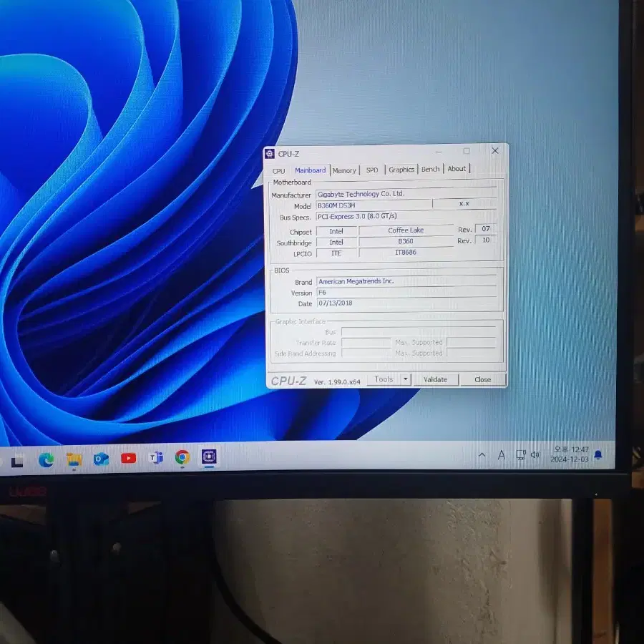Open the clock showing 2024-12-03
644x644 pixels.
click(570, 454)
